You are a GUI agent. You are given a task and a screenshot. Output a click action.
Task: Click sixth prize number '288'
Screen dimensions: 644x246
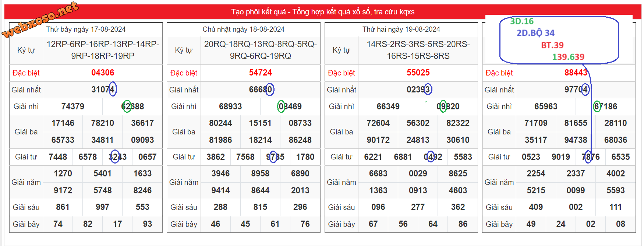point(220,207)
